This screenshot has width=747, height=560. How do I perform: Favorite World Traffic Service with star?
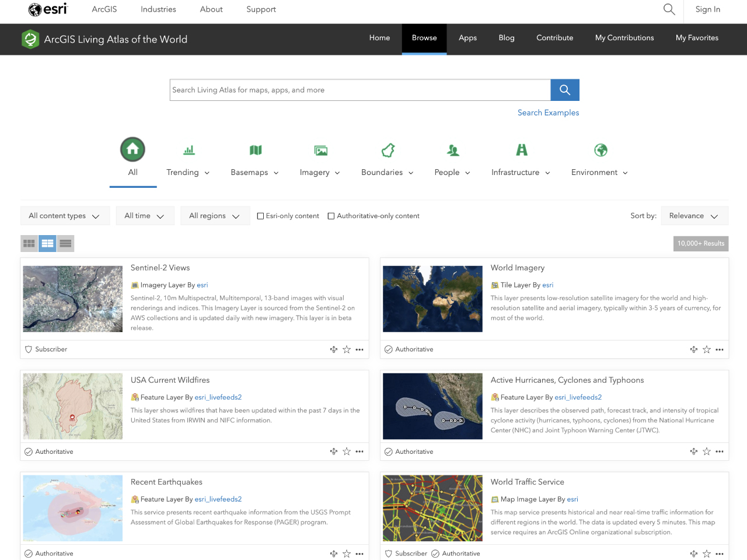click(x=707, y=554)
